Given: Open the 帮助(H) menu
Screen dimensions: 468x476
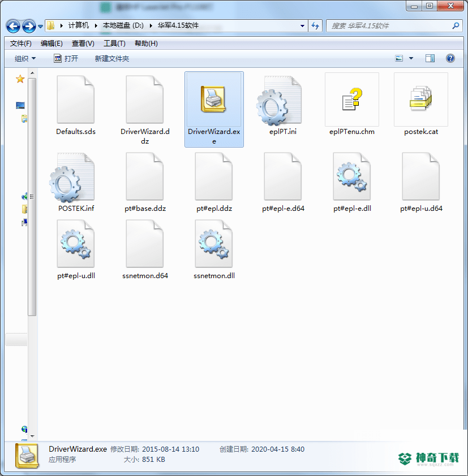Looking at the screenshot, I should coord(146,44).
